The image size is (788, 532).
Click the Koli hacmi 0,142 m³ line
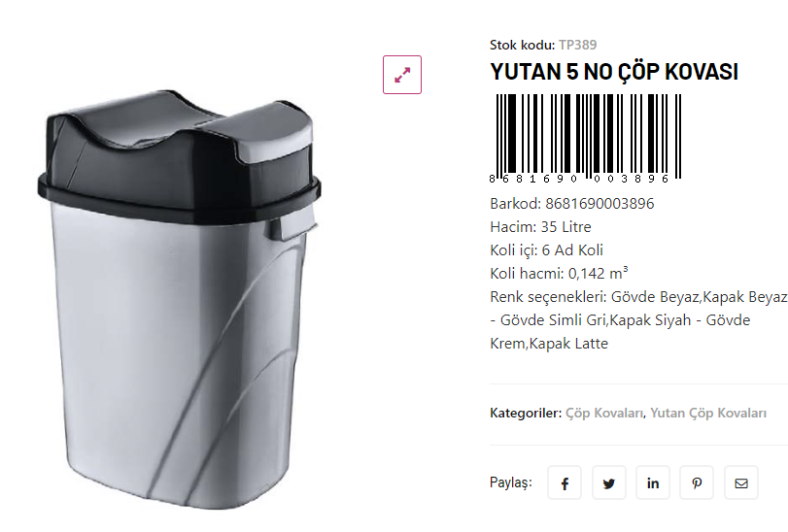[x=559, y=273]
